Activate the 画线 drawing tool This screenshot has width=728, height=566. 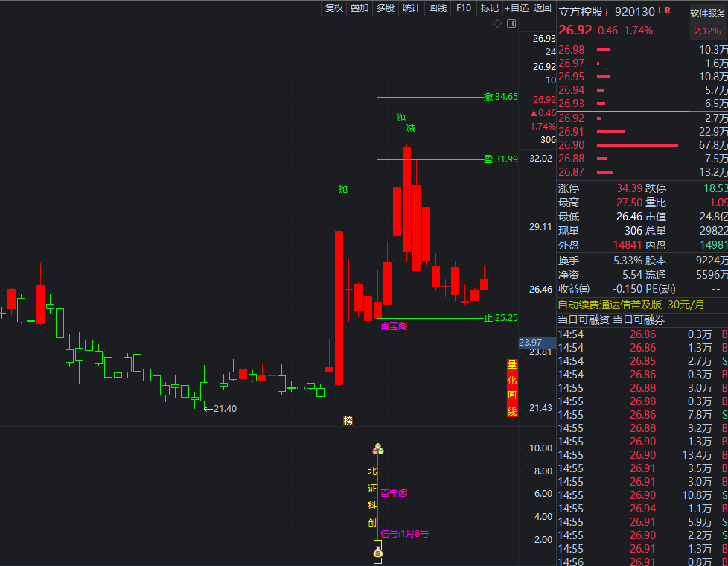438,8
